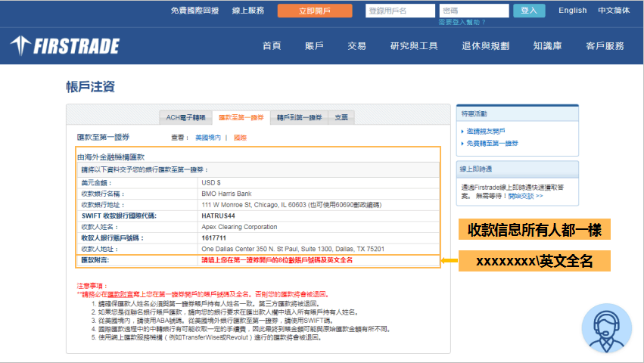
Task: Click the USD $ amount value
Action: coord(210,183)
